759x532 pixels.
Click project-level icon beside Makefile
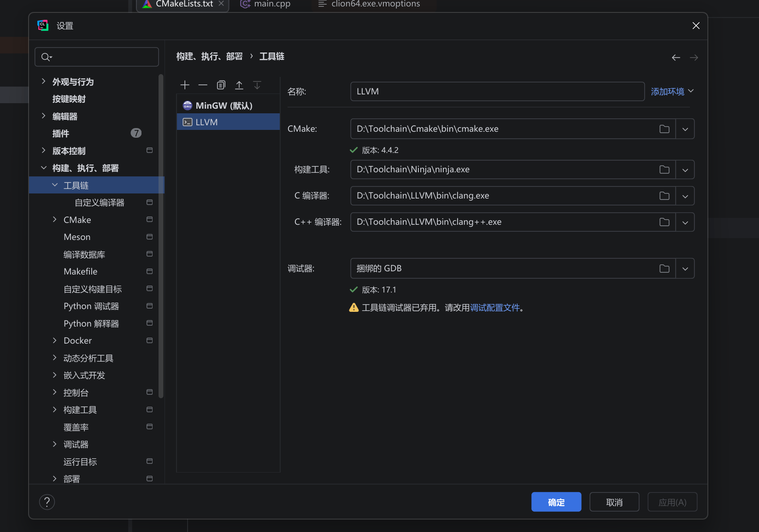149,271
